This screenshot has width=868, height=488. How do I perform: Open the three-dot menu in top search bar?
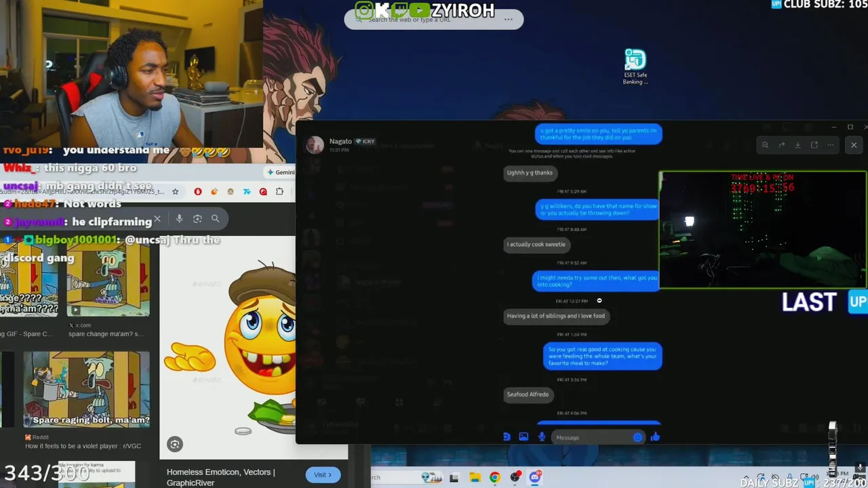coord(509,20)
